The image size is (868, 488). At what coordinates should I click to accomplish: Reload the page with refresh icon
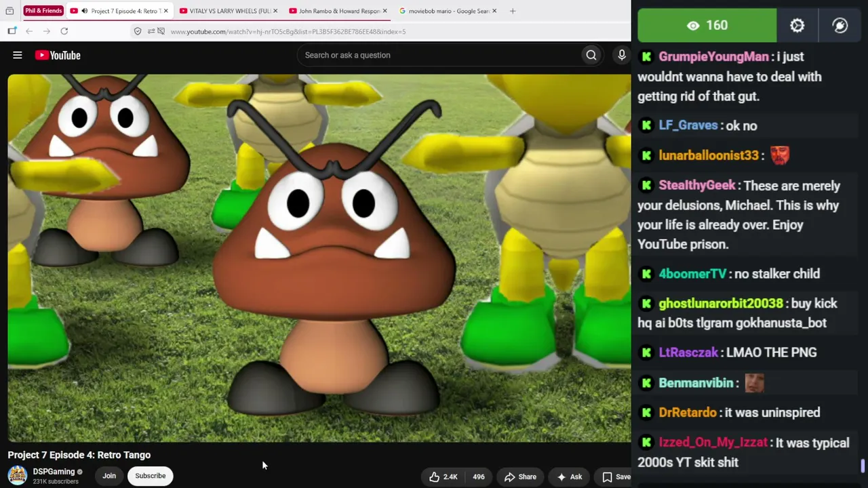point(64,31)
